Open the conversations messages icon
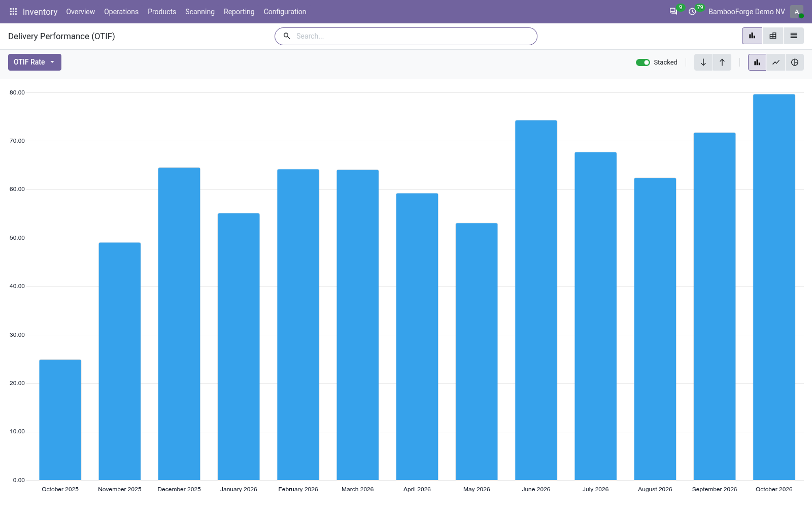This screenshot has width=812, height=508. [x=673, y=12]
